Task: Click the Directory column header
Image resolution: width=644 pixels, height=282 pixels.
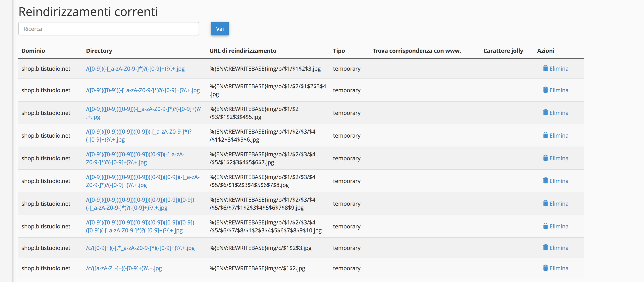Action: coord(99,51)
